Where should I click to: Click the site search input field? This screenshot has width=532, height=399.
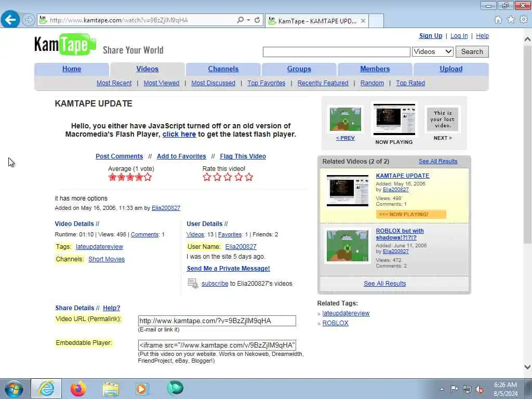pos(336,52)
